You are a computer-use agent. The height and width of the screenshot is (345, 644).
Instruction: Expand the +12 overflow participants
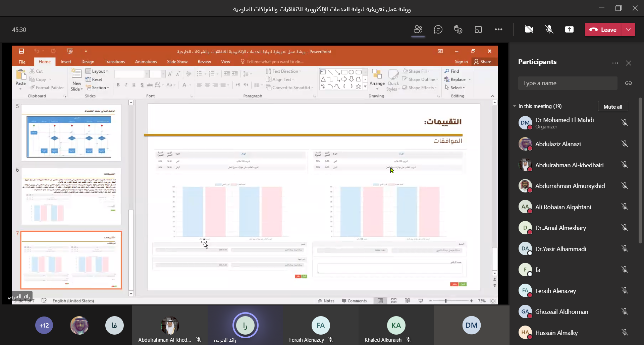click(x=44, y=325)
